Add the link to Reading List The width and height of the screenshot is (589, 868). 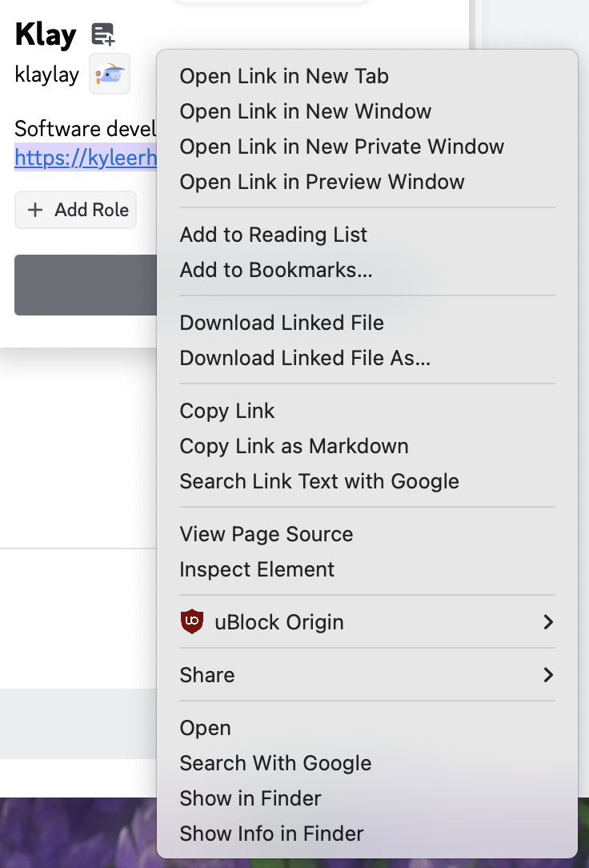274,235
